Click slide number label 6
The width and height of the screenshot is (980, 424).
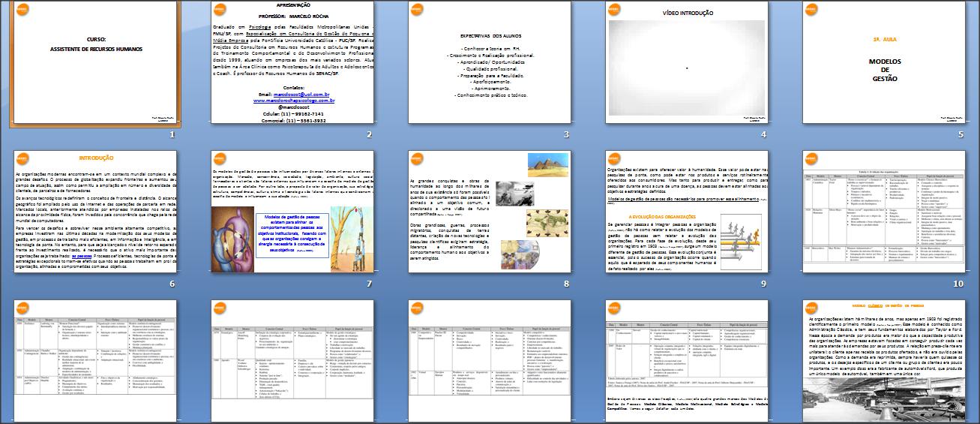pyautogui.click(x=172, y=284)
